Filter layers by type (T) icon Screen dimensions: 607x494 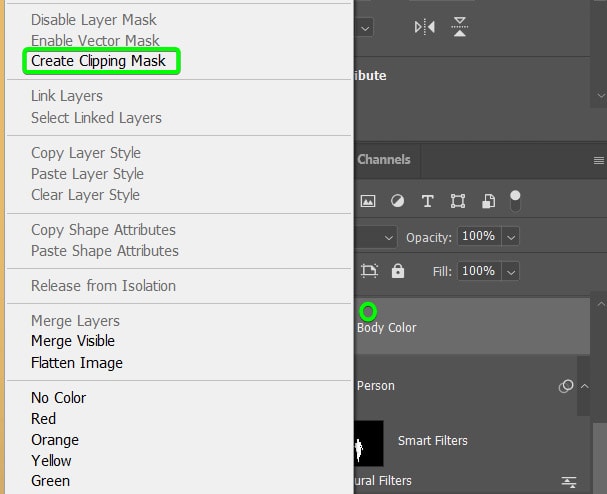click(427, 201)
